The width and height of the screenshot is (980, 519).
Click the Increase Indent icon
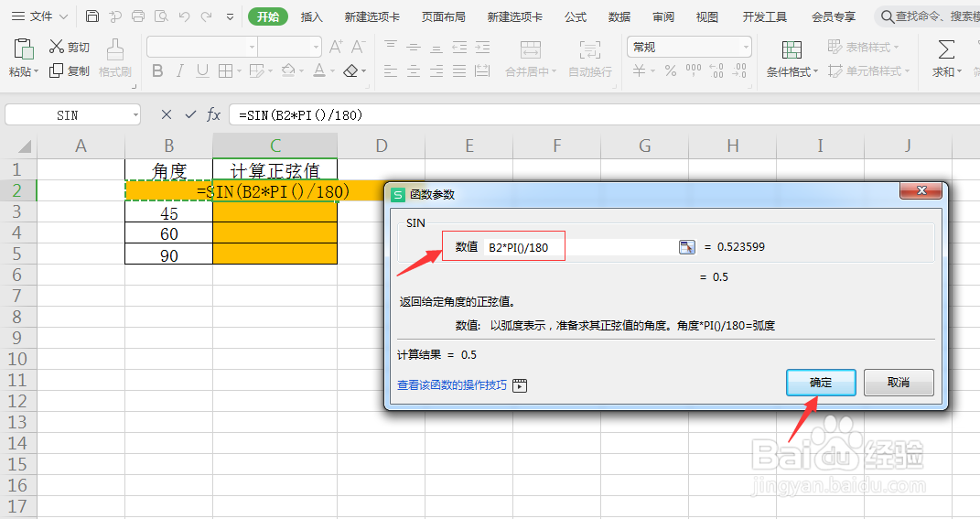point(482,47)
